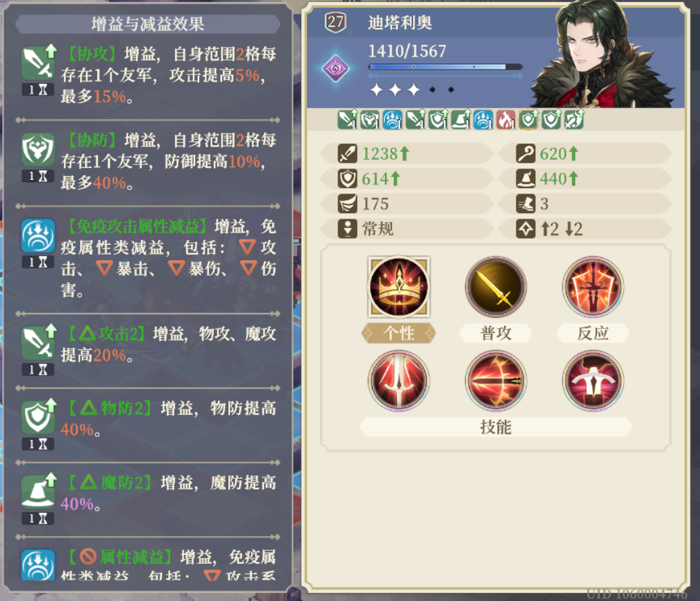Click the 协攻 buff entry icon
Image resolution: width=700 pixels, height=601 pixels.
(38, 63)
